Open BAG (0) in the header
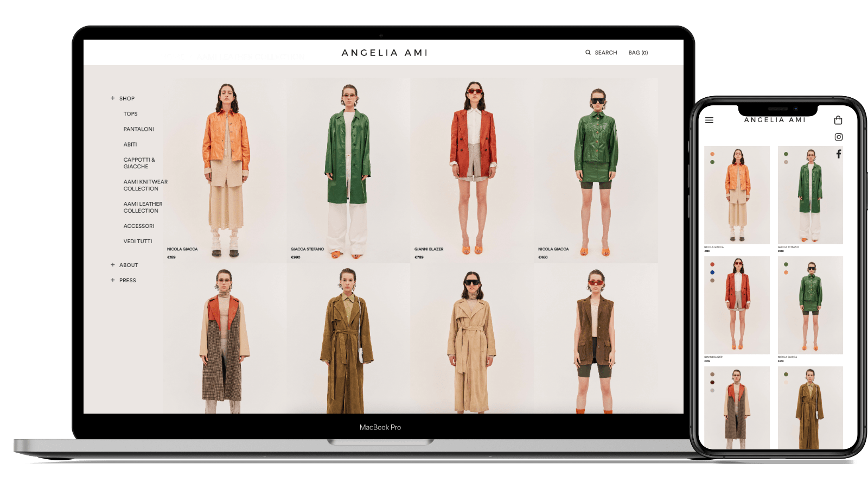The width and height of the screenshot is (868, 482). pos(638,53)
